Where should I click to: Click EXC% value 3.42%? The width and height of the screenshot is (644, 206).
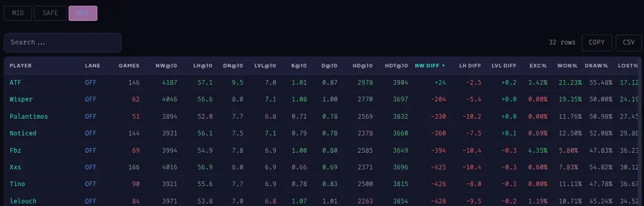tap(538, 83)
